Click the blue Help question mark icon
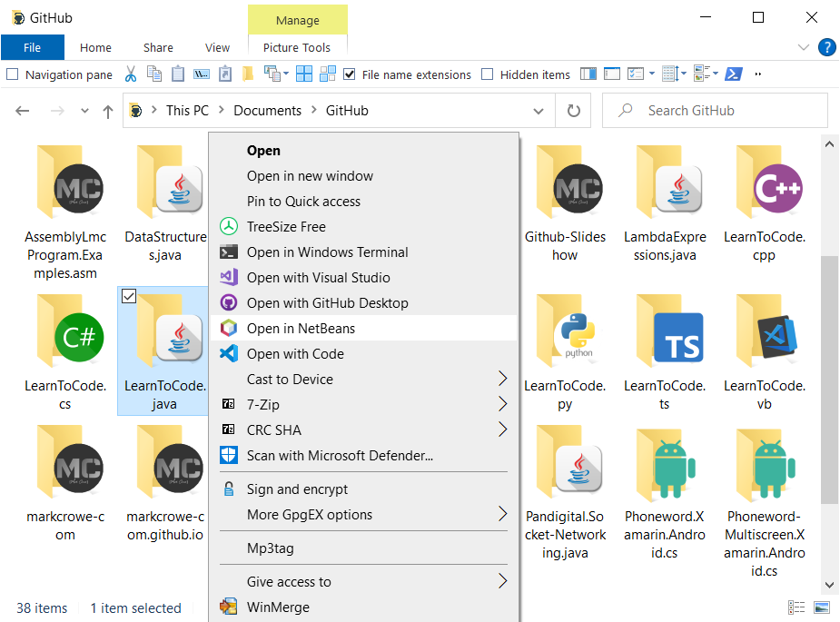The width and height of the screenshot is (840, 622). [827, 47]
